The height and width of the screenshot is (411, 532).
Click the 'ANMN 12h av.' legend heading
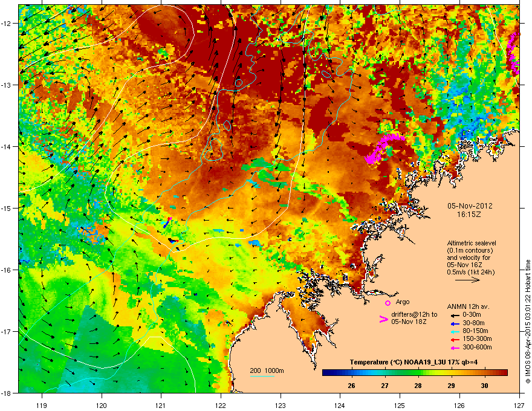(x=468, y=307)
